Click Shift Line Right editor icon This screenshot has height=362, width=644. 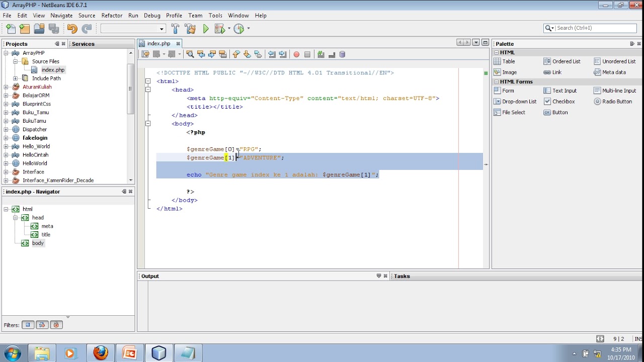pos(283,54)
